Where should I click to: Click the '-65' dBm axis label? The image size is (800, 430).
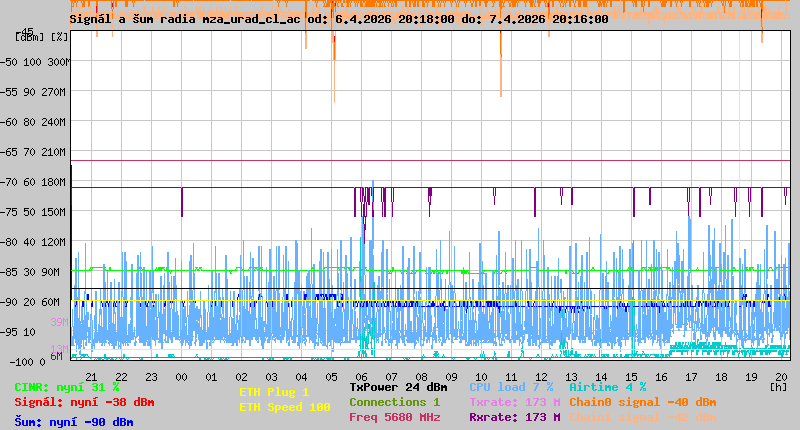(x=9, y=153)
